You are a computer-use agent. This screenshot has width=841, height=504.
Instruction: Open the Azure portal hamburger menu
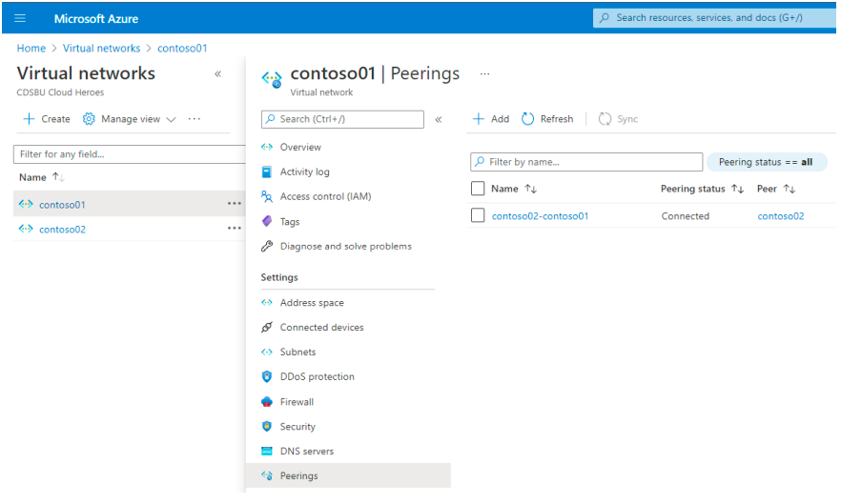tap(20, 18)
